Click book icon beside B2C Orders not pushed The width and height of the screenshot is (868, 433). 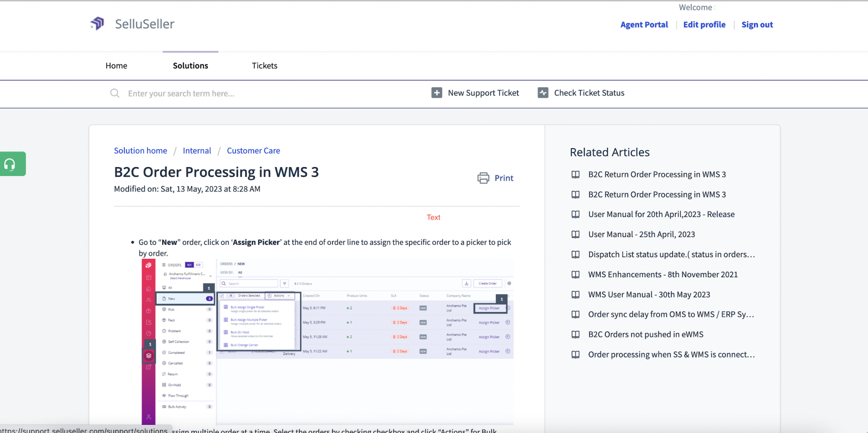pos(576,334)
